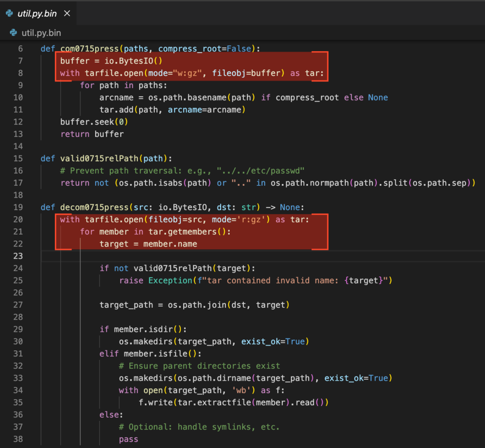Click line number 19 in the gutter
This screenshot has height=448, width=485.
coord(18,207)
